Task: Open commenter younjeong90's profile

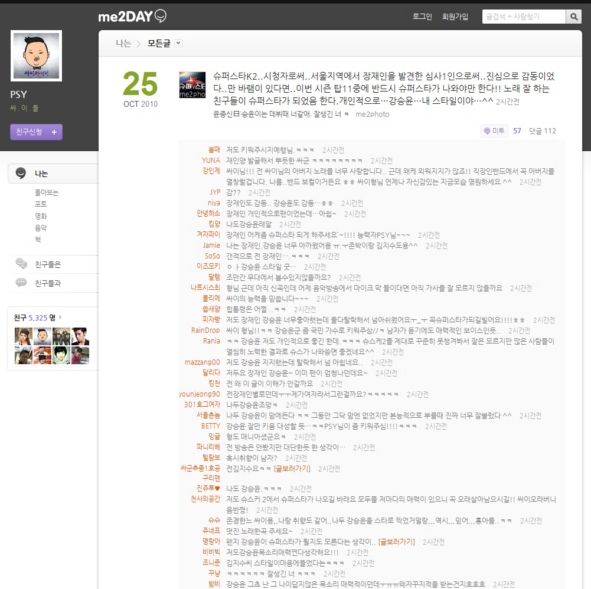Action: [x=199, y=394]
